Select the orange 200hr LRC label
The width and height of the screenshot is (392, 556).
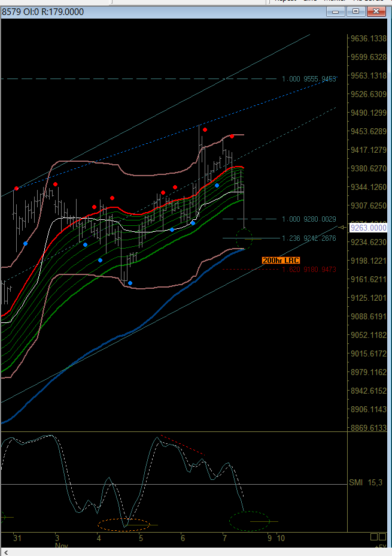click(x=281, y=260)
